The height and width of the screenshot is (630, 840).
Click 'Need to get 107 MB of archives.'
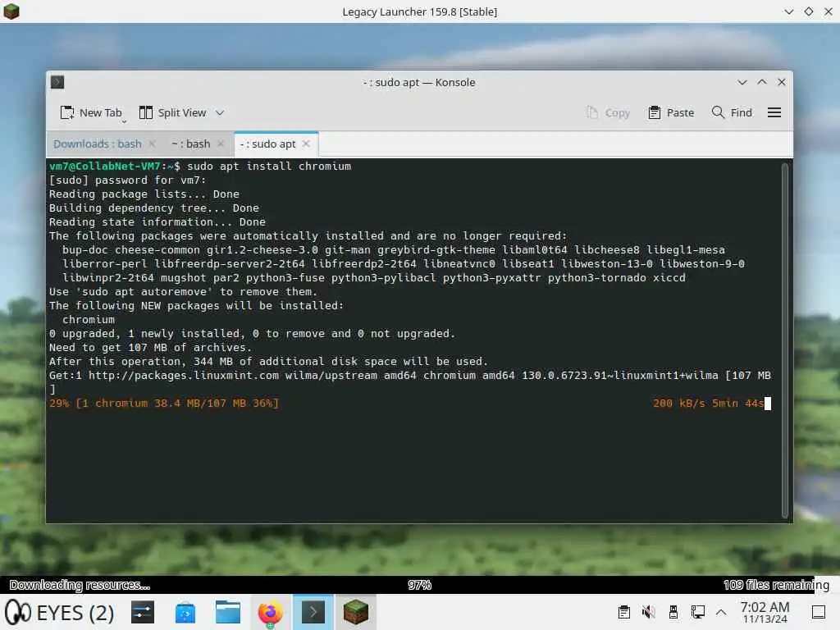point(151,347)
